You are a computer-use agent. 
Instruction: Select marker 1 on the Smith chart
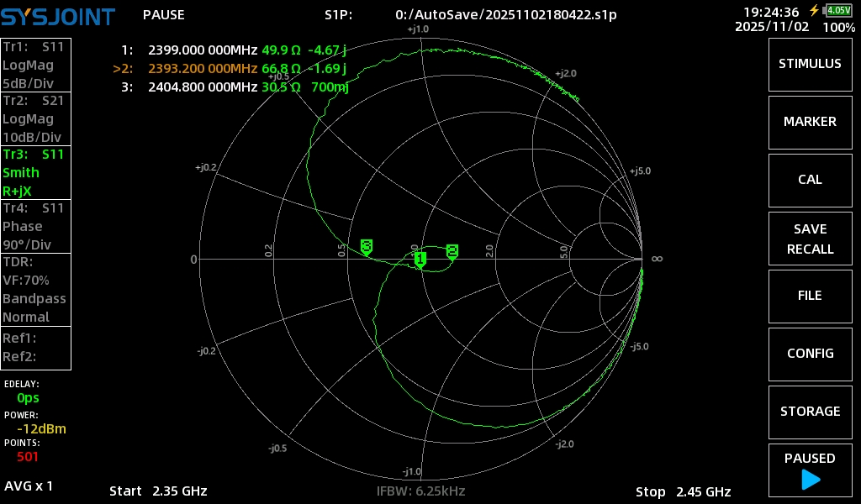(x=420, y=259)
